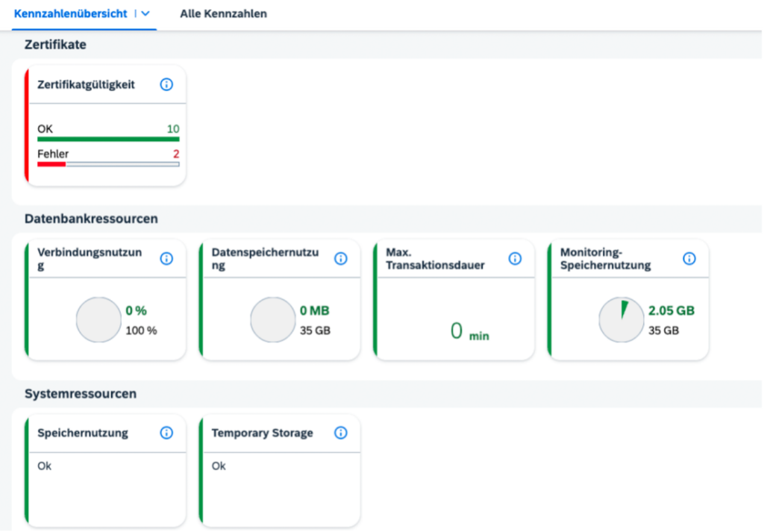Click the 2.05 GB monitoring storage value
The image size is (764, 532).
click(671, 311)
